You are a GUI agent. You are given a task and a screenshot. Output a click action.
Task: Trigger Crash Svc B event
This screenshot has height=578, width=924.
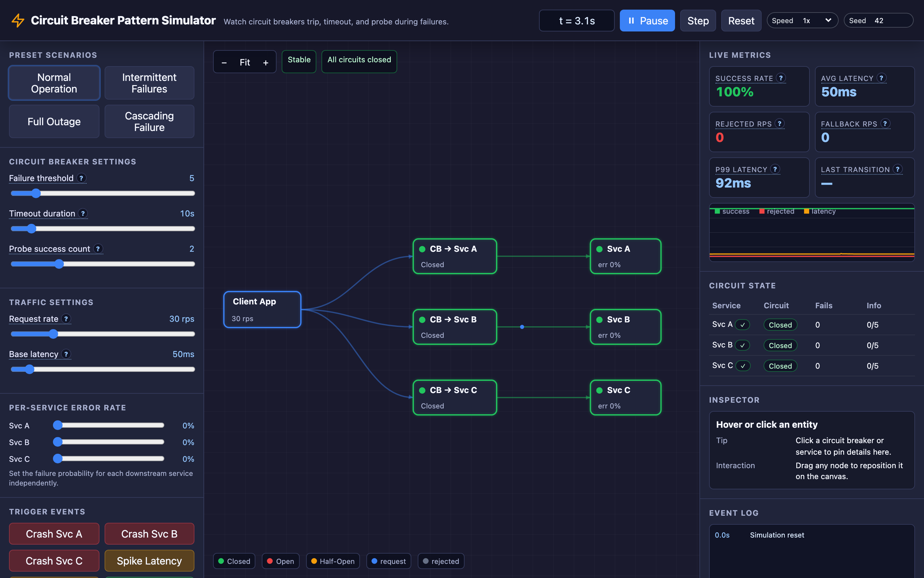[x=149, y=534]
